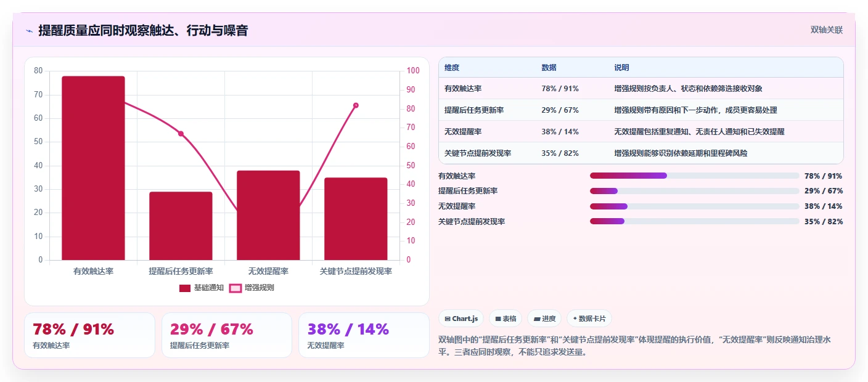Click the 有效触达率 progress bar
This screenshot has height=382, width=868.
[x=694, y=176]
